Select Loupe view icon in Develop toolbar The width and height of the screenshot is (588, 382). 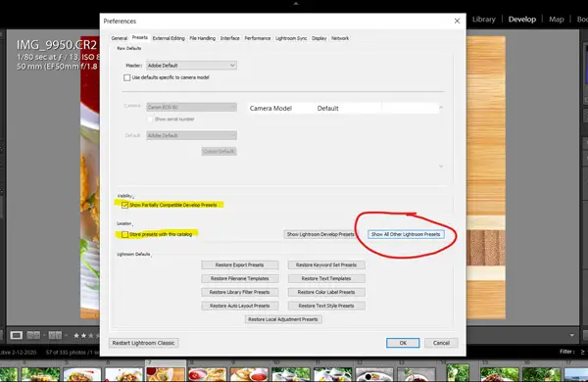tap(16, 335)
